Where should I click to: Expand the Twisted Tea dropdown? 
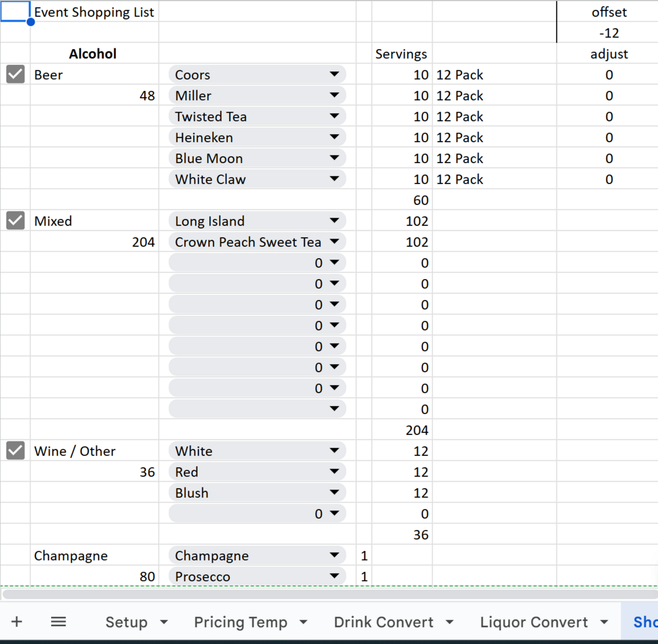coord(257,117)
